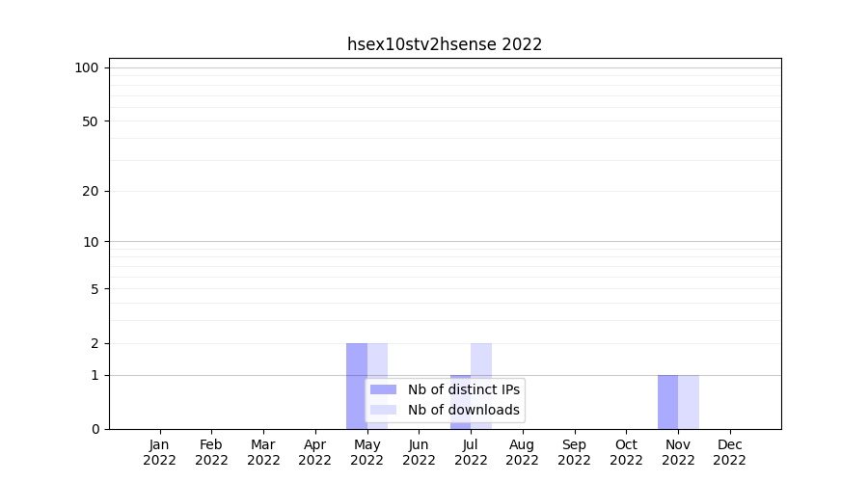Select the Oct 2022 x-axis label

tap(626, 452)
